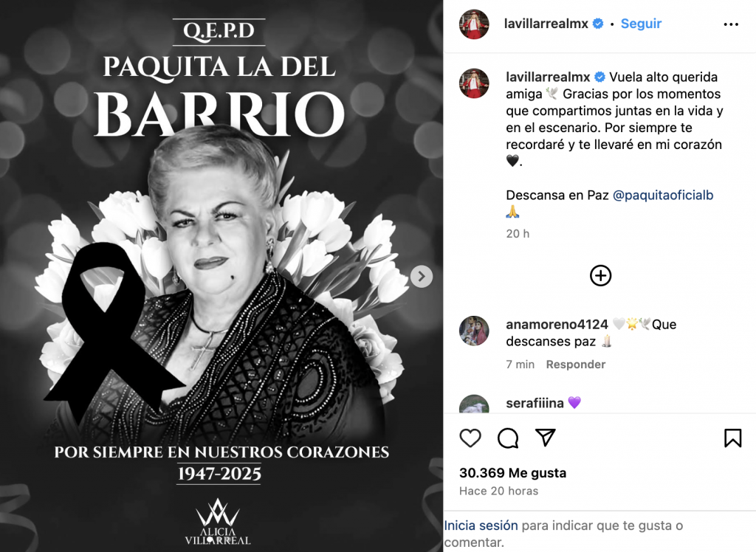The width and height of the screenshot is (756, 552).
Task: Open the three-dot more options menu
Action: point(731,24)
